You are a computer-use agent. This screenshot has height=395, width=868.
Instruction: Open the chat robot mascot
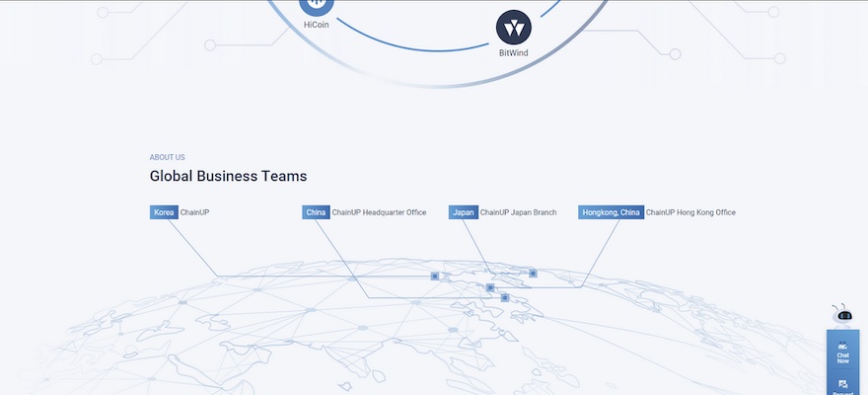tap(842, 315)
